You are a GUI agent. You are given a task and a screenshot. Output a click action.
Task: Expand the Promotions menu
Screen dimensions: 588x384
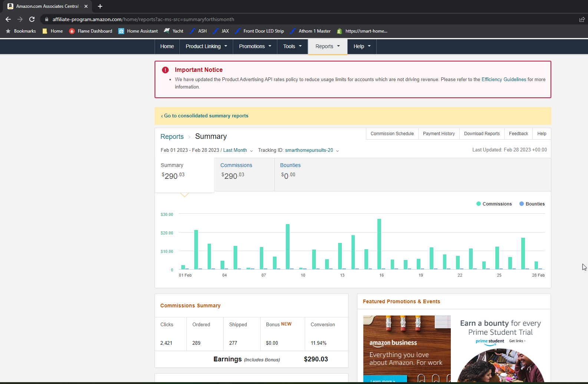click(x=255, y=46)
